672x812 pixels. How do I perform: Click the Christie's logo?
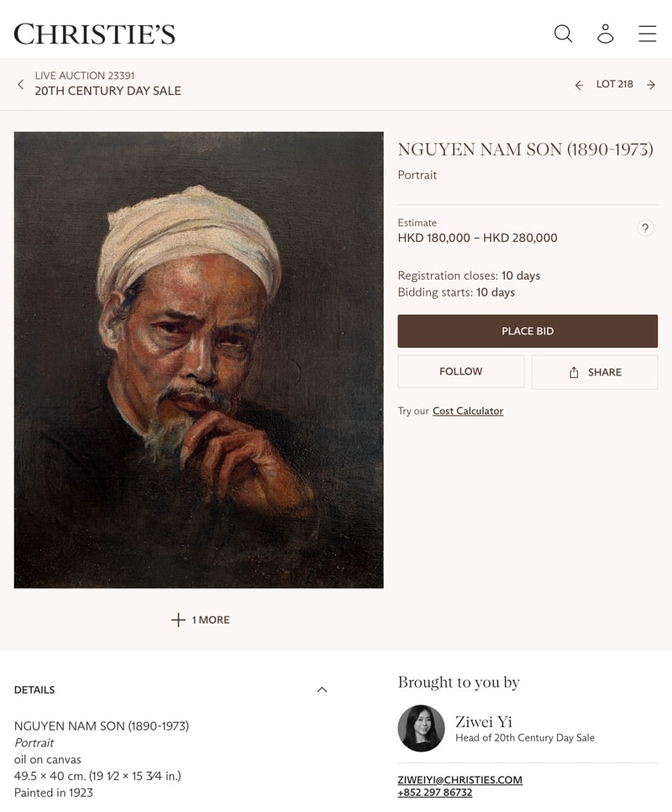coord(94,34)
